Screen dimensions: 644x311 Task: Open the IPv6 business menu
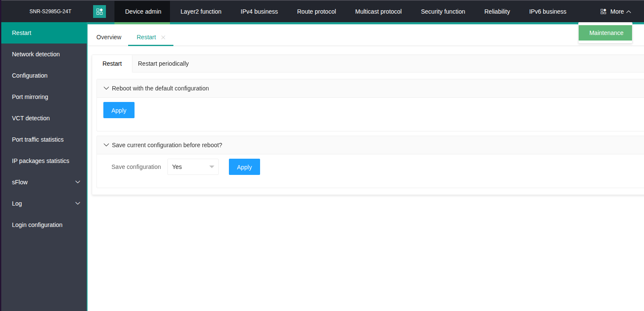[x=548, y=12]
